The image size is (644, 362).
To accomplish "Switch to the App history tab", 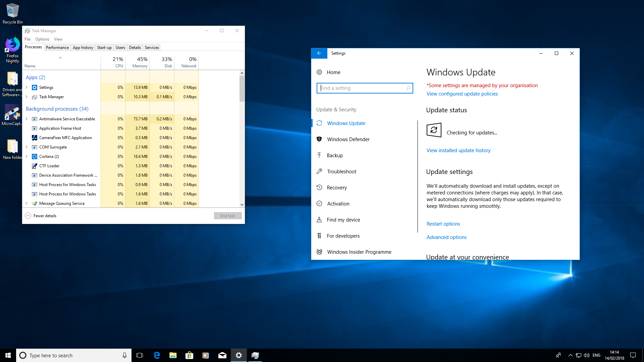I will 83,48.
